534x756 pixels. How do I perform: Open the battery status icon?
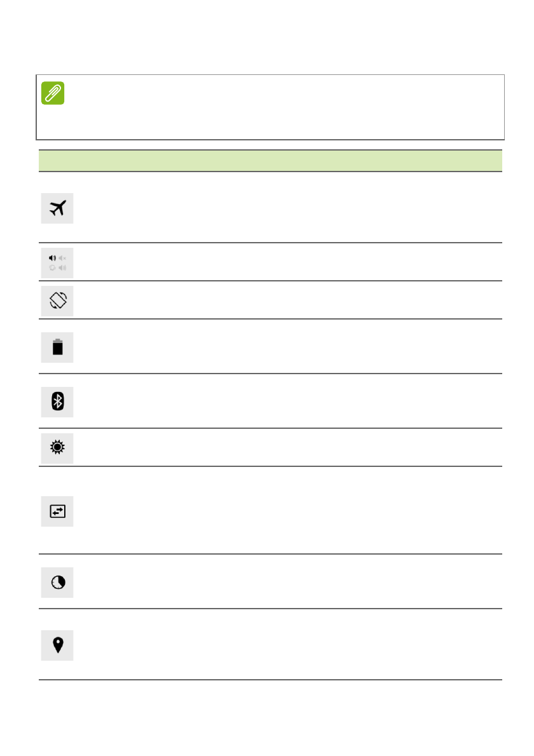click(57, 347)
